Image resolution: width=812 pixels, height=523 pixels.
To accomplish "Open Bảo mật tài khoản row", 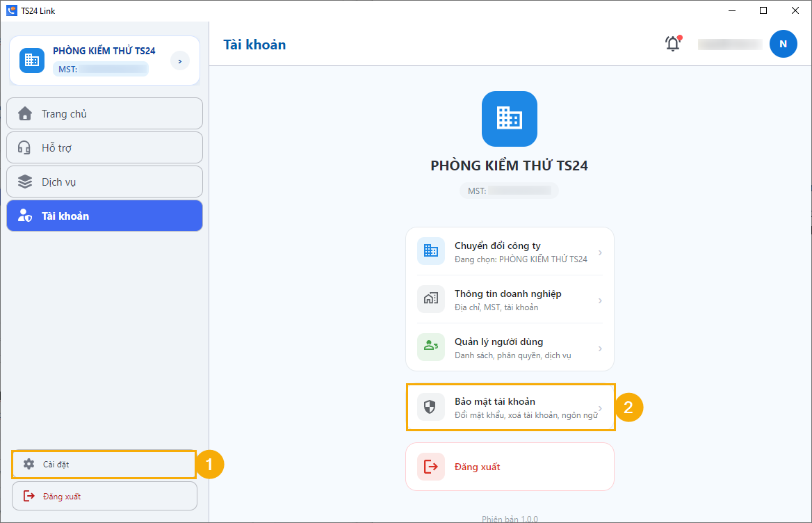I will tap(510, 407).
